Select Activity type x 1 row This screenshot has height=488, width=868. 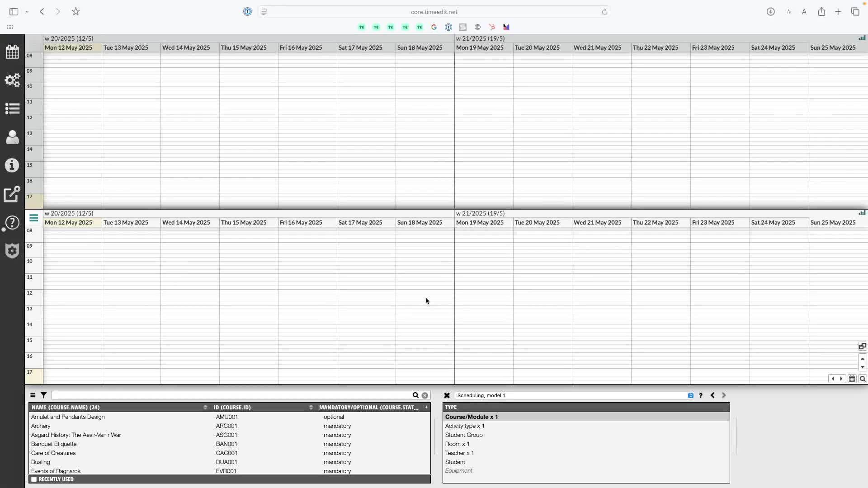(465, 426)
